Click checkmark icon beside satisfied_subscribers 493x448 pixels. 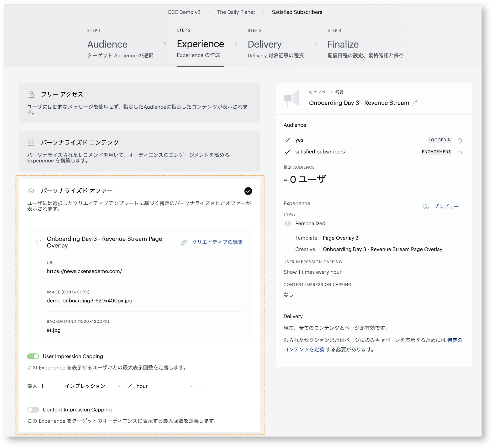[287, 152]
